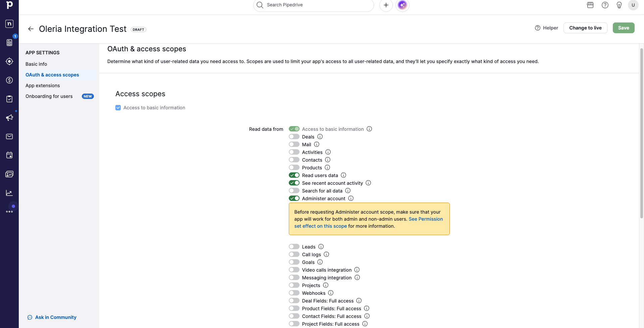Image resolution: width=644 pixels, height=328 pixels.
Task: Open the Leads inbox sidebar icon
Action: click(9, 61)
